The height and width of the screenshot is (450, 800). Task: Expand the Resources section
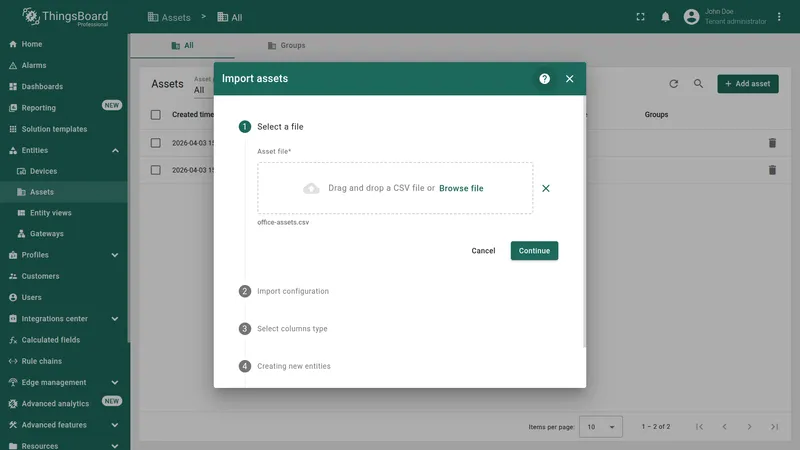[x=64, y=444]
